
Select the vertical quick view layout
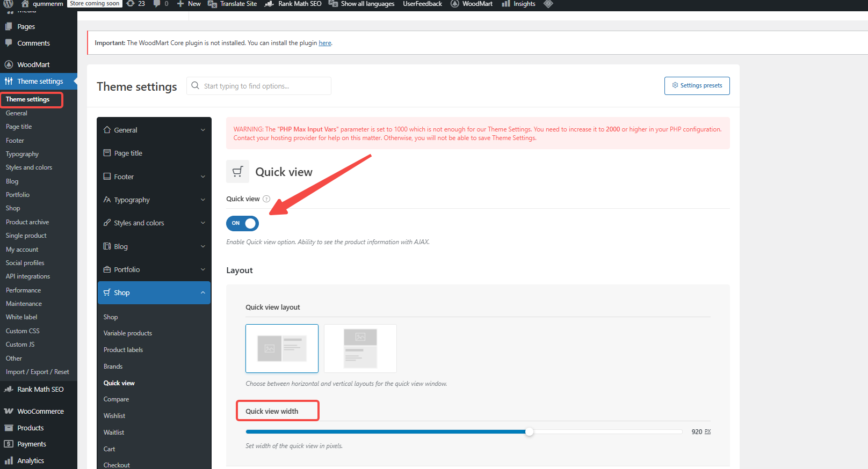coord(360,348)
